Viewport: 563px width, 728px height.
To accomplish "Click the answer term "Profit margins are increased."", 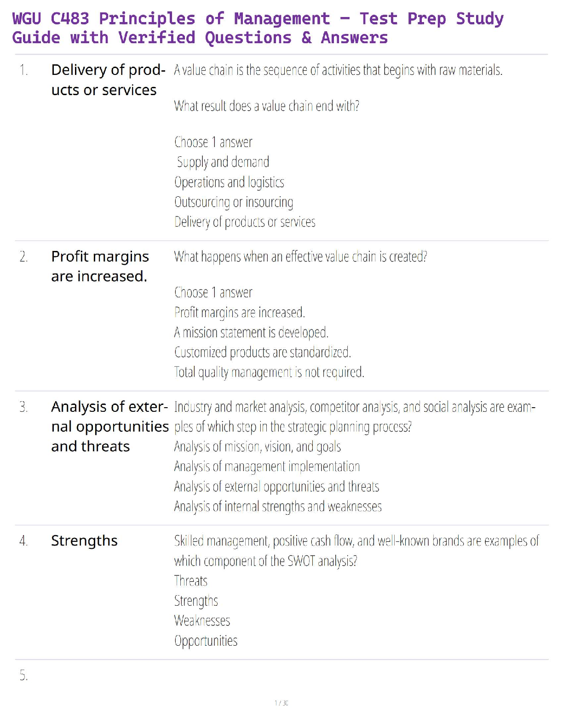I will tap(100, 266).
